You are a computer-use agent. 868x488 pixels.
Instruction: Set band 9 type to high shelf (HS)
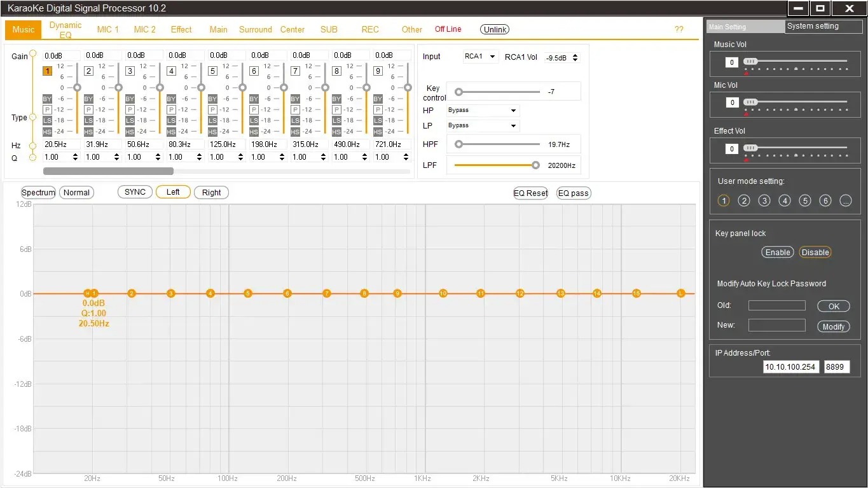[x=378, y=132]
